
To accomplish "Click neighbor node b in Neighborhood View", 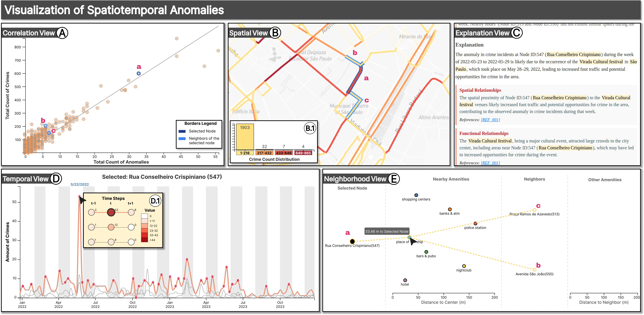I will [534, 270].
